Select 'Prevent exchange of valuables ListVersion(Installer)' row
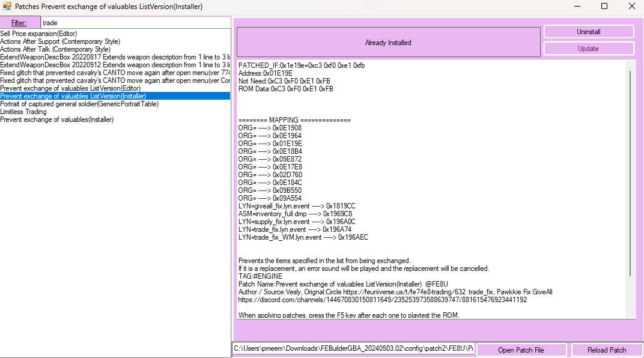This screenshot has width=644, height=358. (115, 96)
